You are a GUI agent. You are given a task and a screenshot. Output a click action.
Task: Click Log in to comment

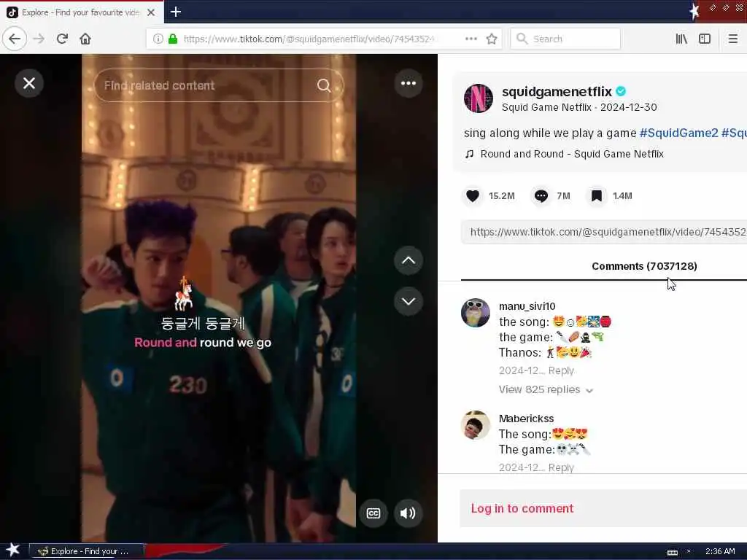[x=522, y=508]
